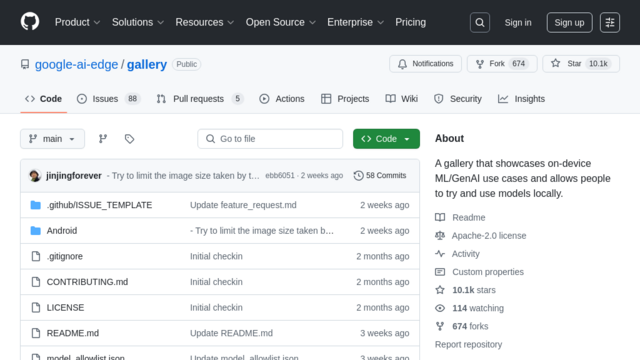
Task: Click the Android folder icon
Action: (x=36, y=231)
